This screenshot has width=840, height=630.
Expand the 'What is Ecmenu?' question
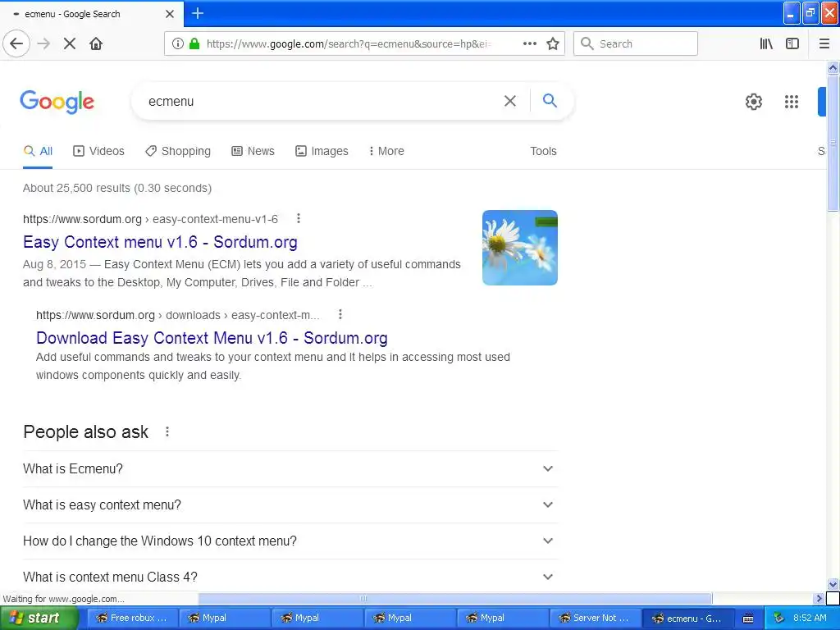[290, 468]
